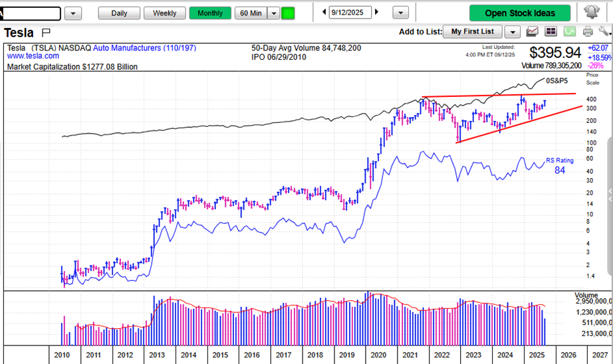Go to next date arrow
Image resolution: width=613 pixels, height=364 pixels.
376,12
